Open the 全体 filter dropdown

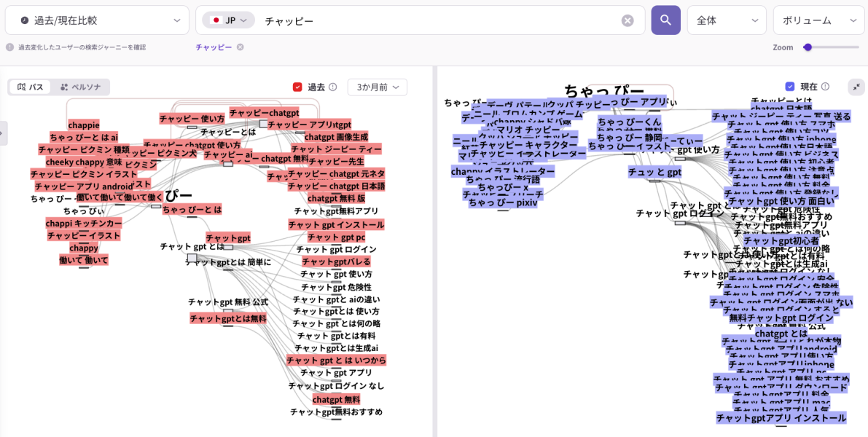(x=726, y=20)
